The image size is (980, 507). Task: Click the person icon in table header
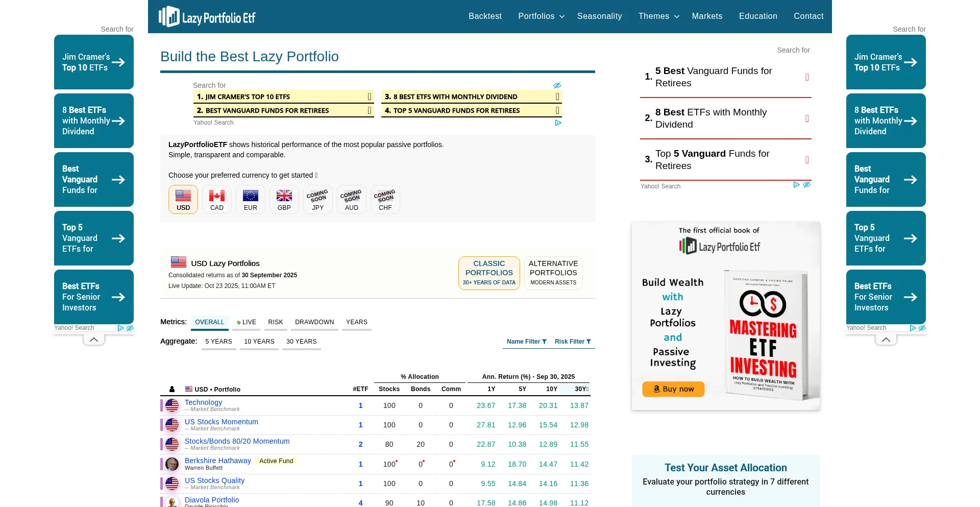(x=172, y=389)
